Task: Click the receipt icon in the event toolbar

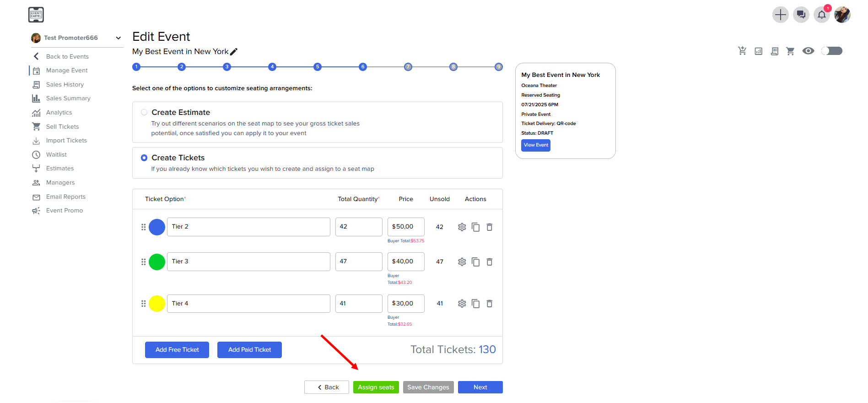Action: 775,51
